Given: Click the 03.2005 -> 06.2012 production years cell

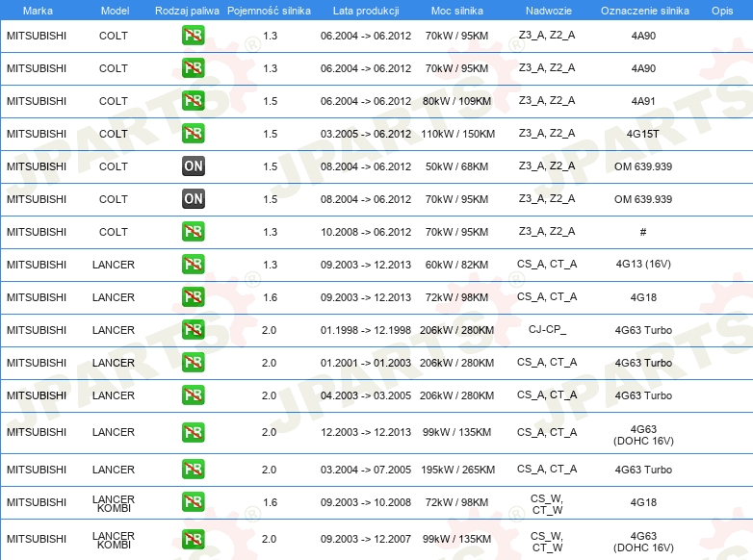Looking at the screenshot, I should click(x=366, y=134).
